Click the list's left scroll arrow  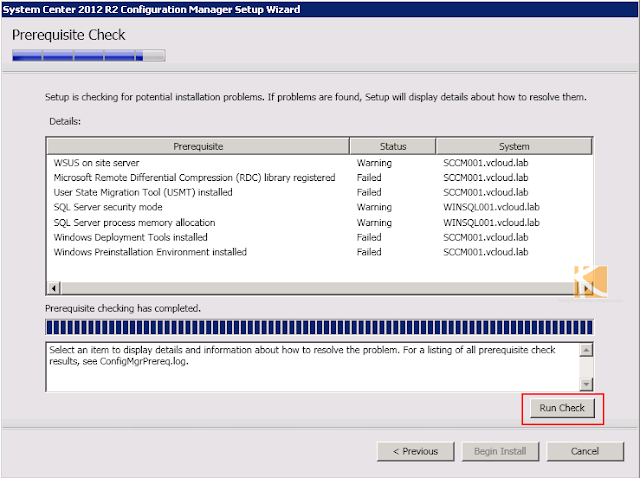54,288
